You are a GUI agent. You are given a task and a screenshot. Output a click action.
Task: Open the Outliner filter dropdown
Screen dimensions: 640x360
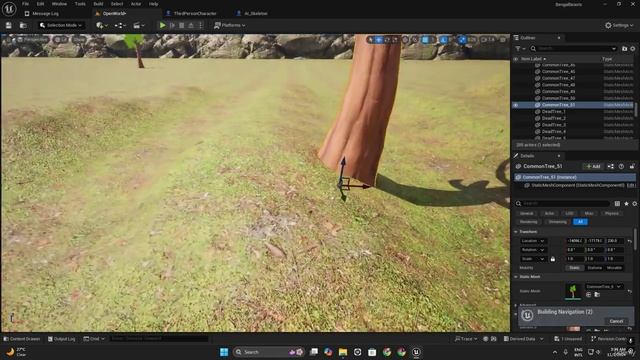(520, 49)
